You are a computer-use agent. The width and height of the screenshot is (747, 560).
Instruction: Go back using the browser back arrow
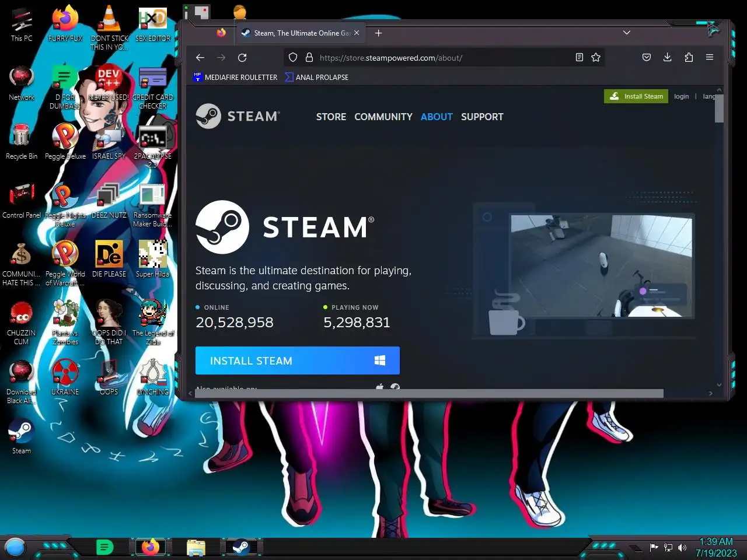pos(200,57)
